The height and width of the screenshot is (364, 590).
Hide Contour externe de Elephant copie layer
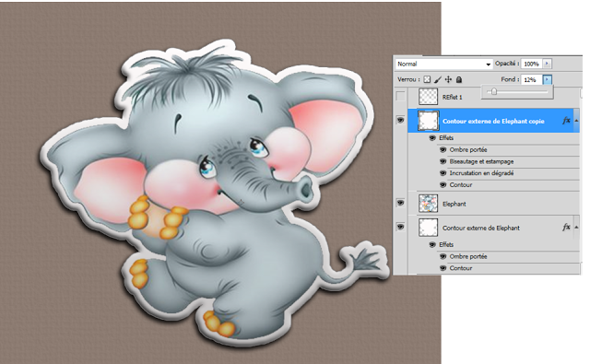(x=400, y=121)
